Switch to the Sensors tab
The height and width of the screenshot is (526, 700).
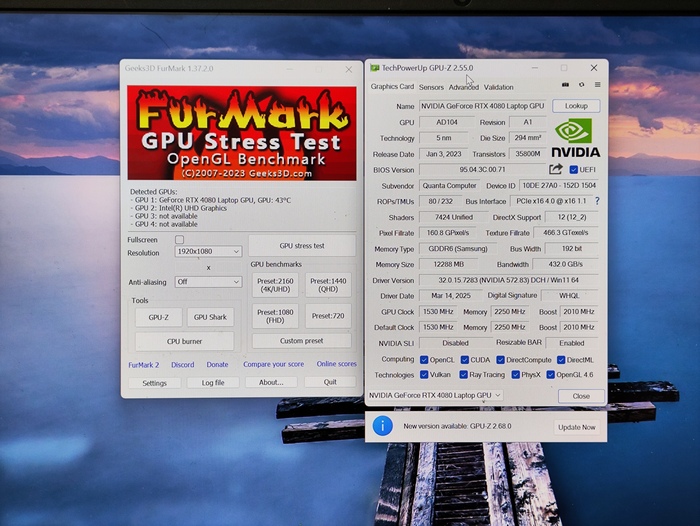point(431,87)
